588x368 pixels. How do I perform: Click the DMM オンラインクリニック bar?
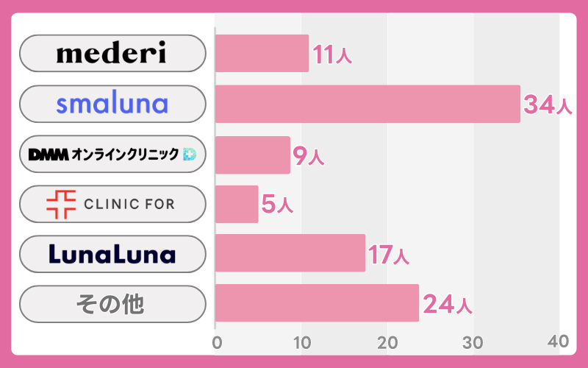[x=253, y=154]
